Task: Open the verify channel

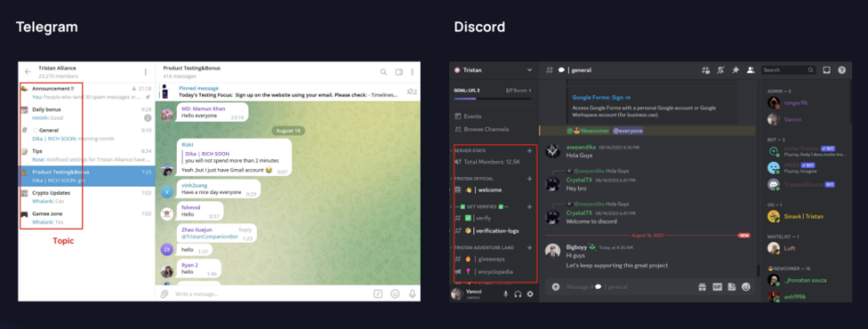Action: click(493, 218)
